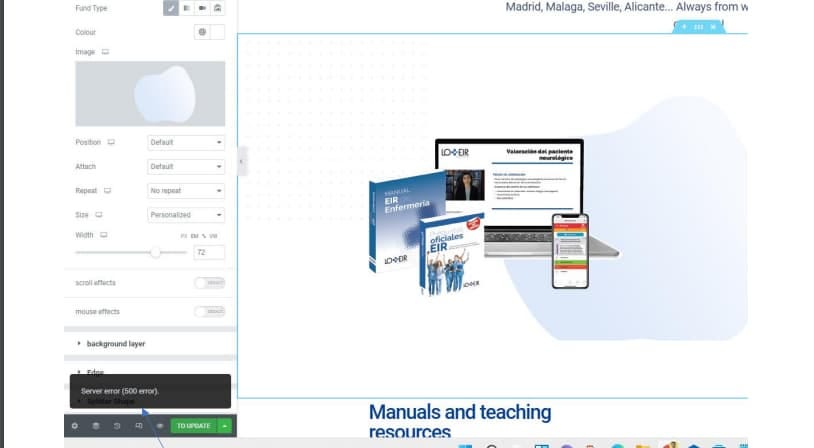The height and width of the screenshot is (448, 814).
Task: Select the VW width unit
Action: (x=213, y=236)
